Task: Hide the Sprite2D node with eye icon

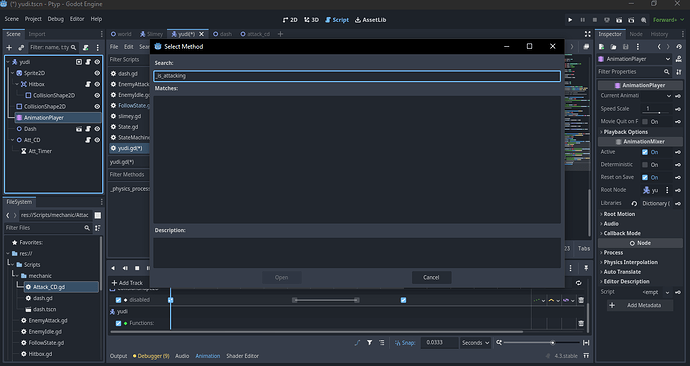Action: 97,73
